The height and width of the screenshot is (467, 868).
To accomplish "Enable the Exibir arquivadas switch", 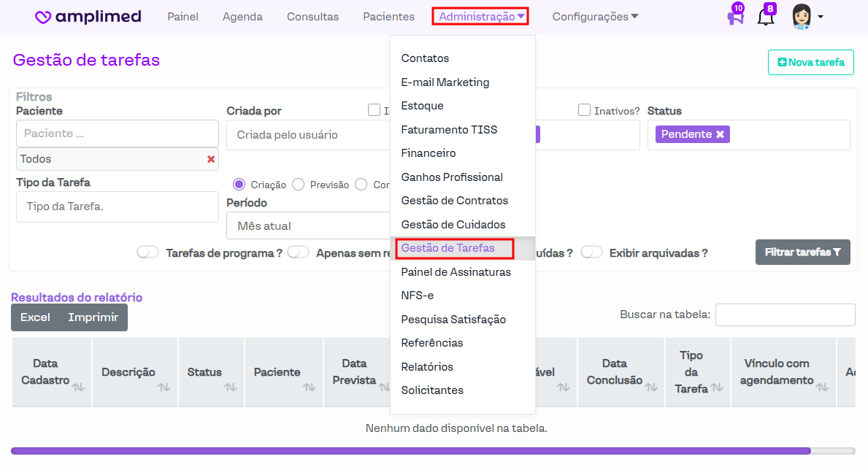I will 591,252.
